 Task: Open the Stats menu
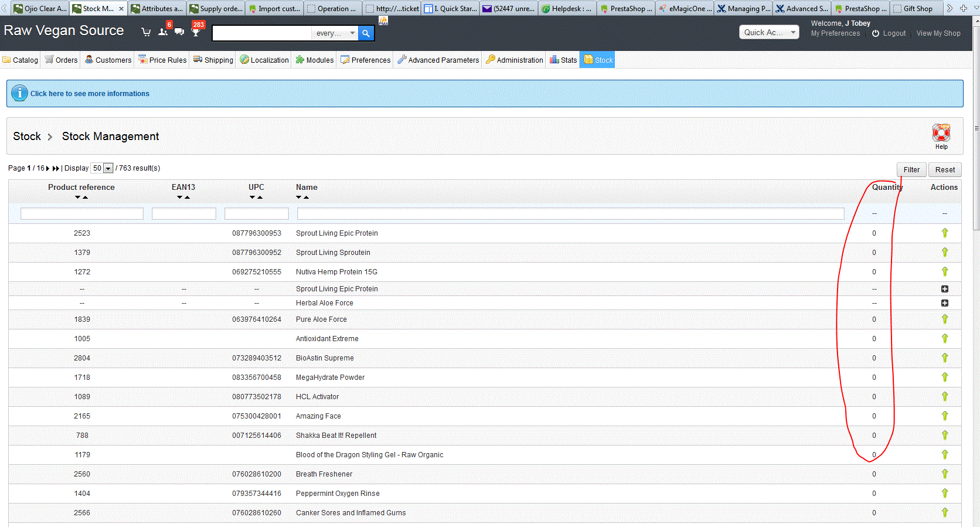point(563,60)
